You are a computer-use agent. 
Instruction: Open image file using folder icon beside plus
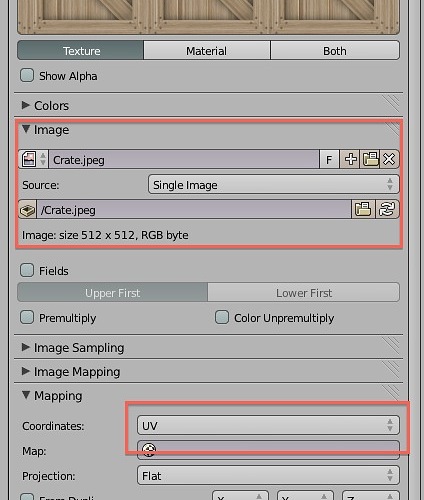[370, 159]
